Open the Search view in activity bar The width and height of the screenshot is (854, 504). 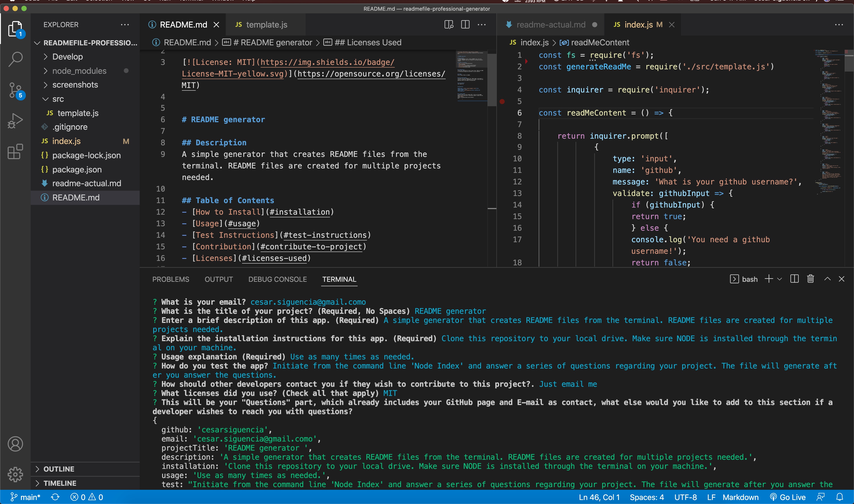click(x=15, y=59)
